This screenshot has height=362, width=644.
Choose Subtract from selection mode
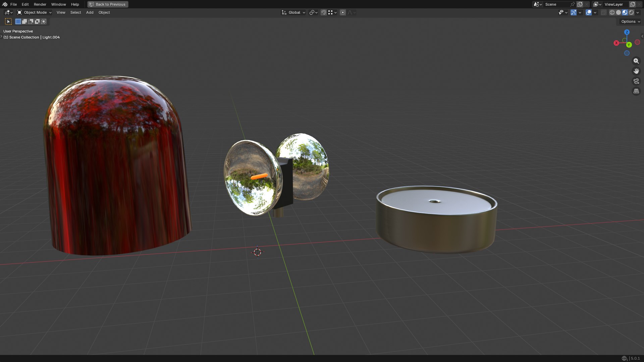[x=31, y=21]
